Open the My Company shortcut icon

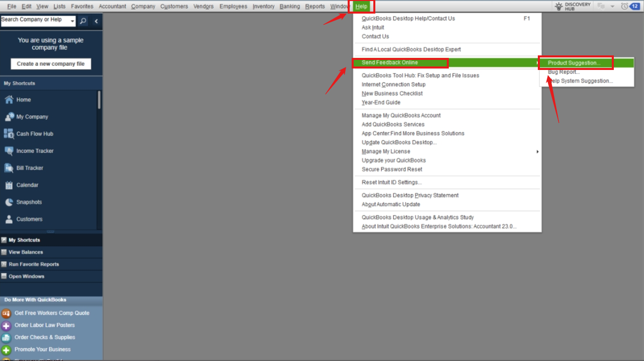[x=9, y=117]
